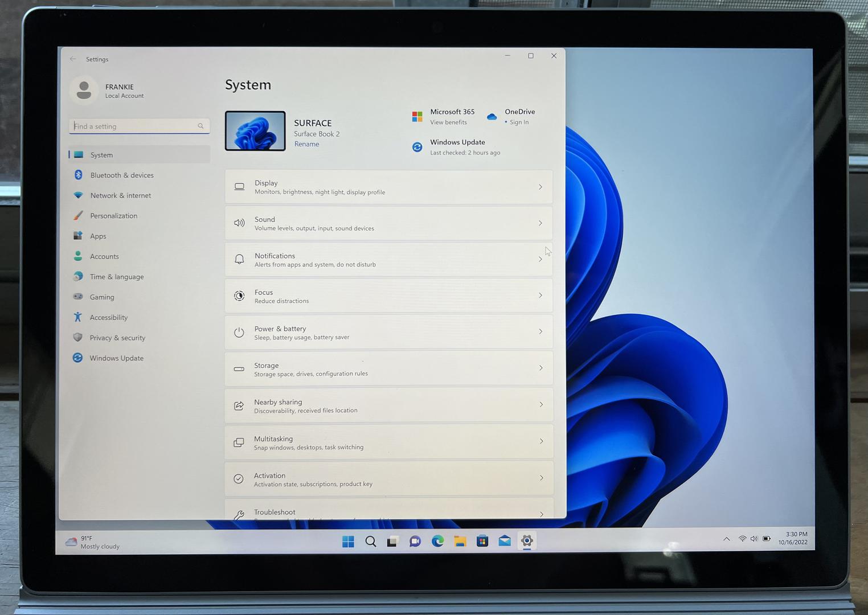Viewport: 868px width, 615px height.
Task: Open the Multitasking settings chevron
Action: (541, 441)
